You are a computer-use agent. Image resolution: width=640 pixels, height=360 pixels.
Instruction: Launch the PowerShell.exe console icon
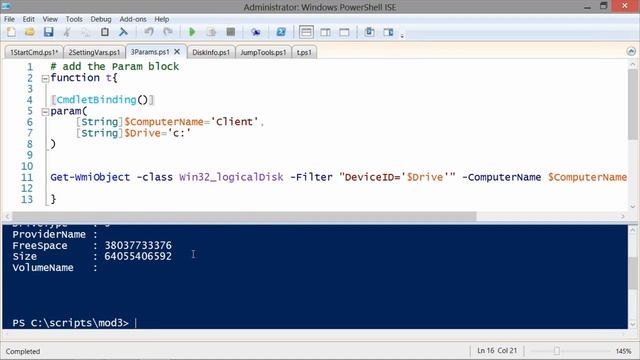pyautogui.click(x=281, y=32)
